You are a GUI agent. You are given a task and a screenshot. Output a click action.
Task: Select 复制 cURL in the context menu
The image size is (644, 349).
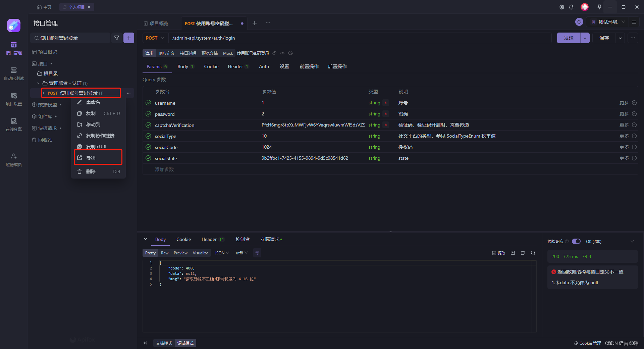[x=98, y=147]
